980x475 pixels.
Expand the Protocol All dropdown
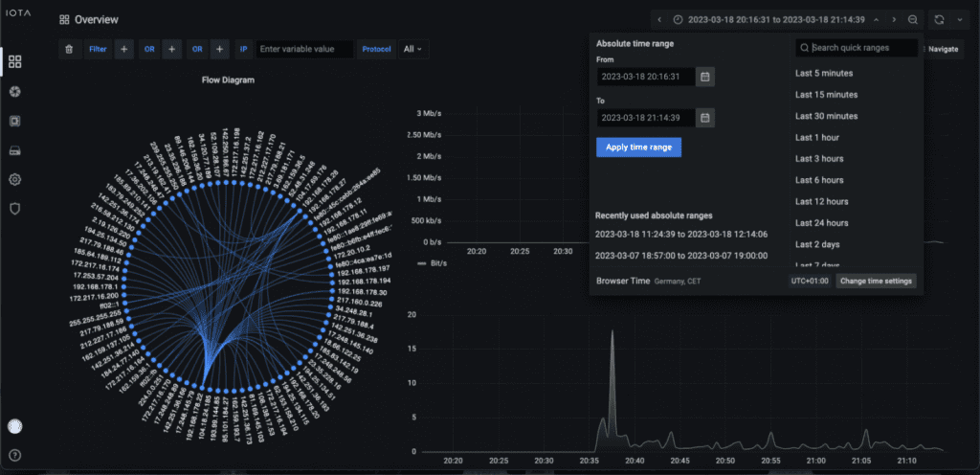(x=413, y=49)
